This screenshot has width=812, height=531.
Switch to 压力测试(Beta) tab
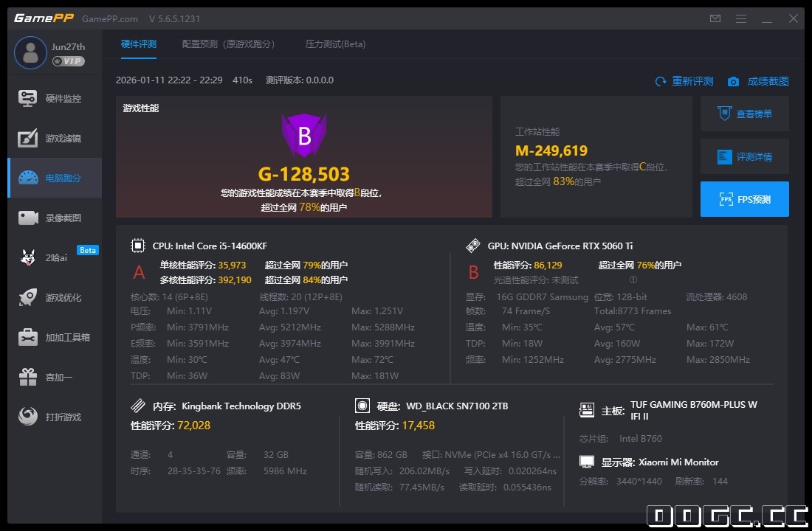[x=336, y=44]
